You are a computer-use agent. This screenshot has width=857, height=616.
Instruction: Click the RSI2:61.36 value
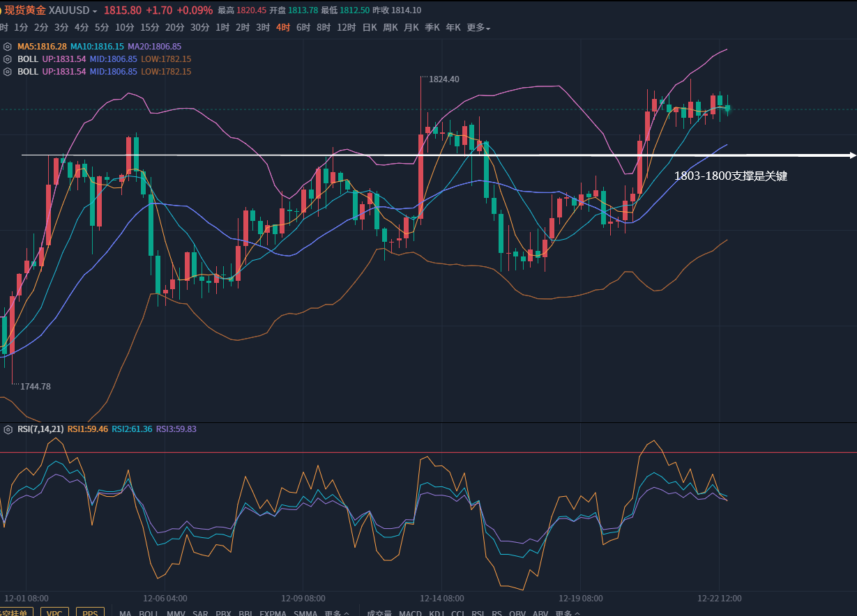point(132,429)
